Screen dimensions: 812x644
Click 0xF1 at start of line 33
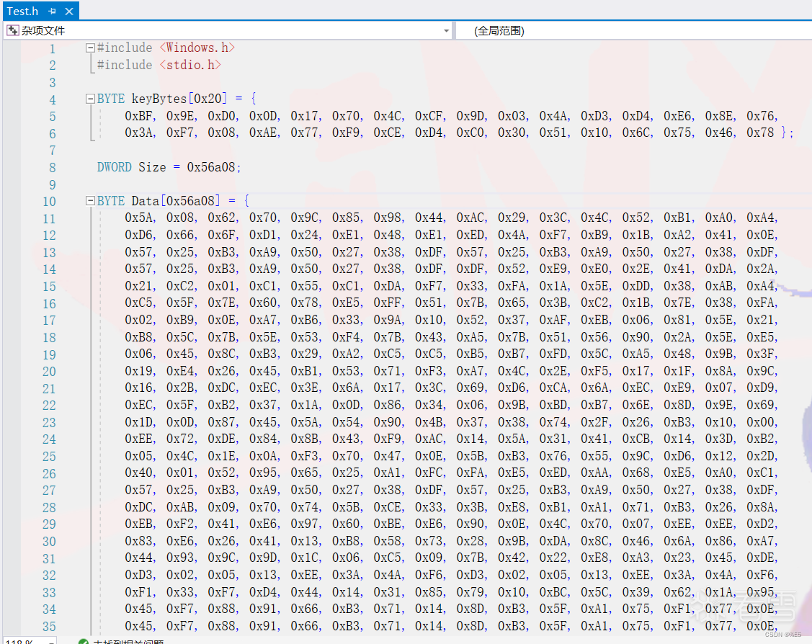[x=138, y=591]
